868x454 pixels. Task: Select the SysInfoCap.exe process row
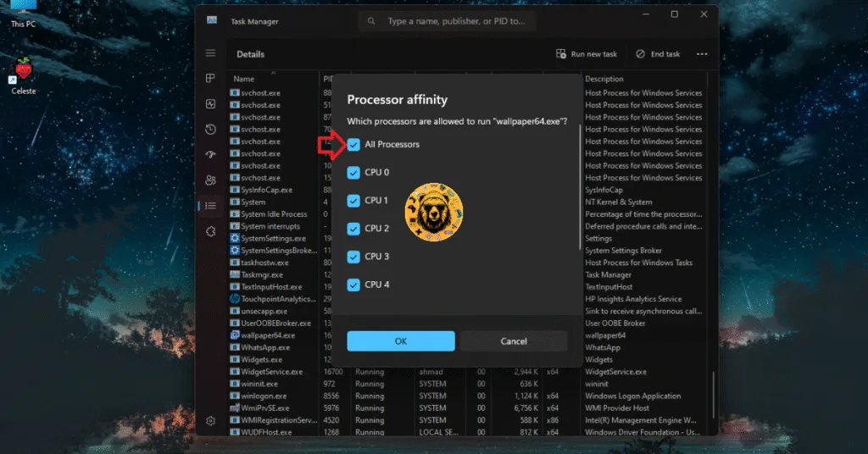tap(266, 190)
